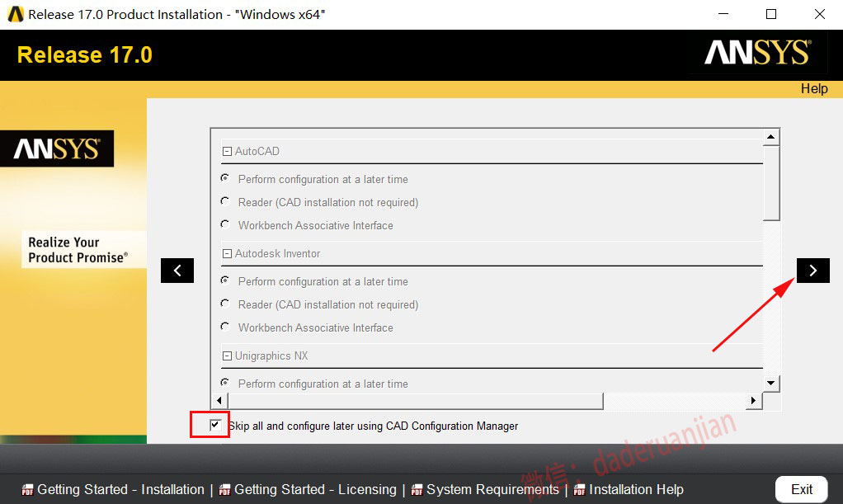843x504 pixels.
Task: Click the vertical scrollbar thumb
Action: pyautogui.click(x=771, y=183)
